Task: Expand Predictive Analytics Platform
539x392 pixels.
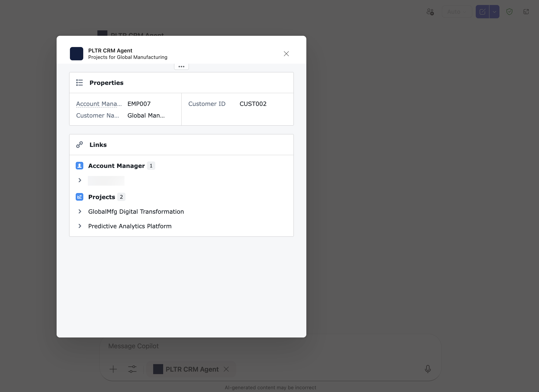Action: click(x=80, y=226)
